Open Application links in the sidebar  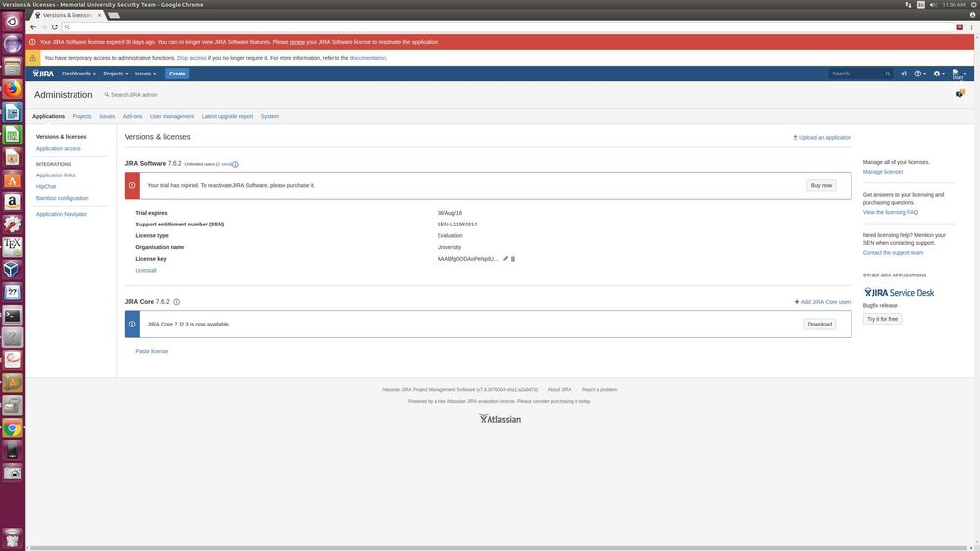[x=55, y=175]
